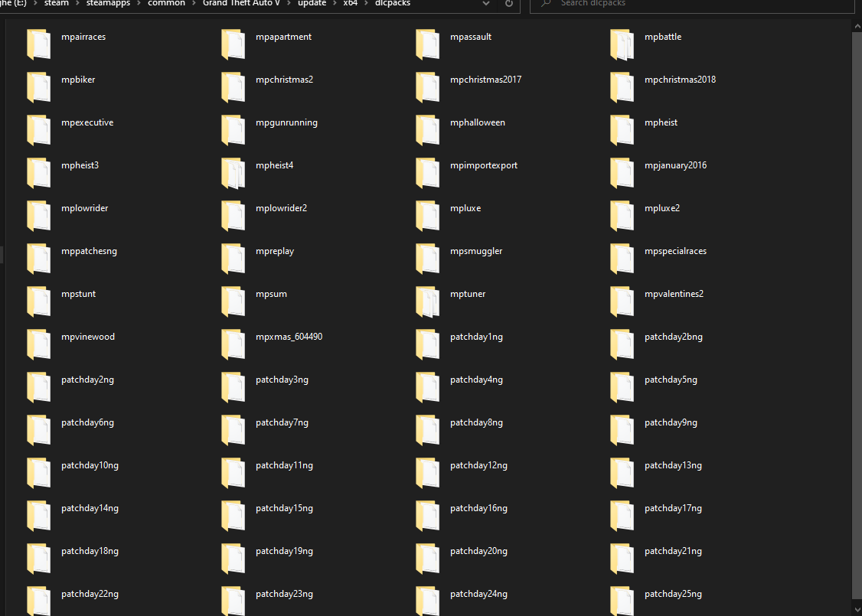The image size is (862, 616).
Task: Select the mplowrider2 folder name
Action: [281, 208]
